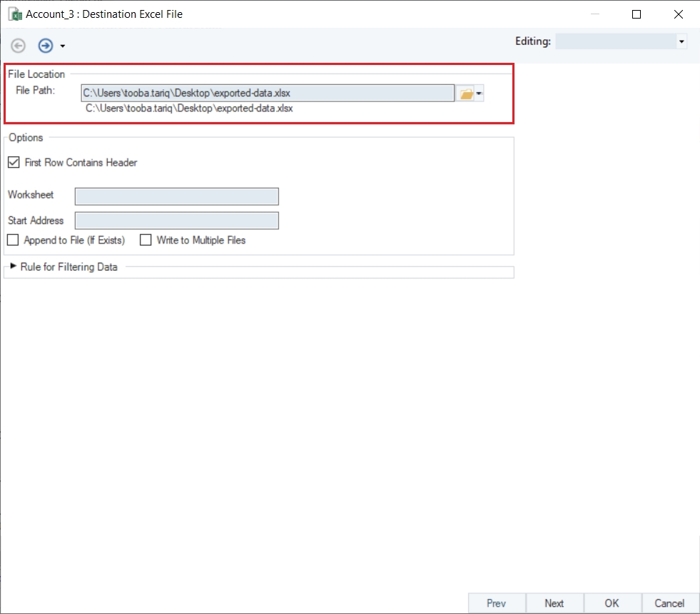Click the back navigation arrow icon
The width and height of the screenshot is (700, 614).
[x=19, y=46]
